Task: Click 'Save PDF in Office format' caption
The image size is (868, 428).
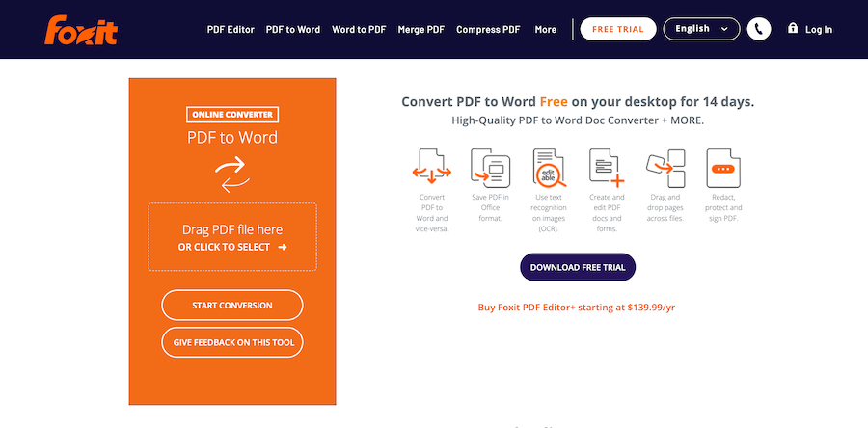Action: tap(490, 207)
